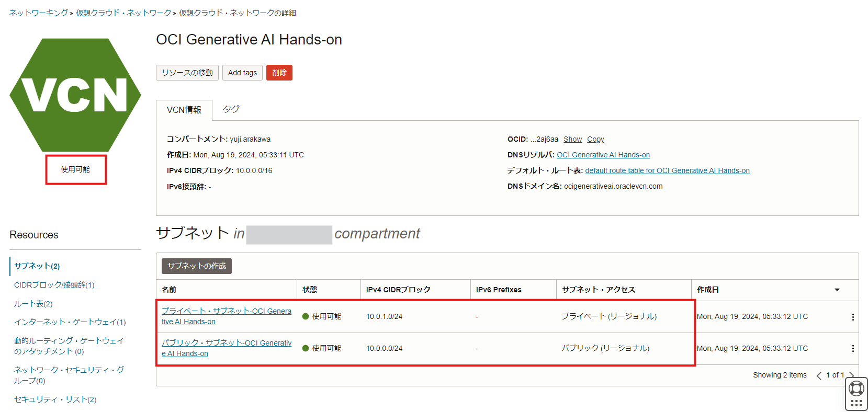The image size is (868, 412).
Task: Click DNS domain name ocigenerativeai.oraclevcn.com
Action: [613, 186]
